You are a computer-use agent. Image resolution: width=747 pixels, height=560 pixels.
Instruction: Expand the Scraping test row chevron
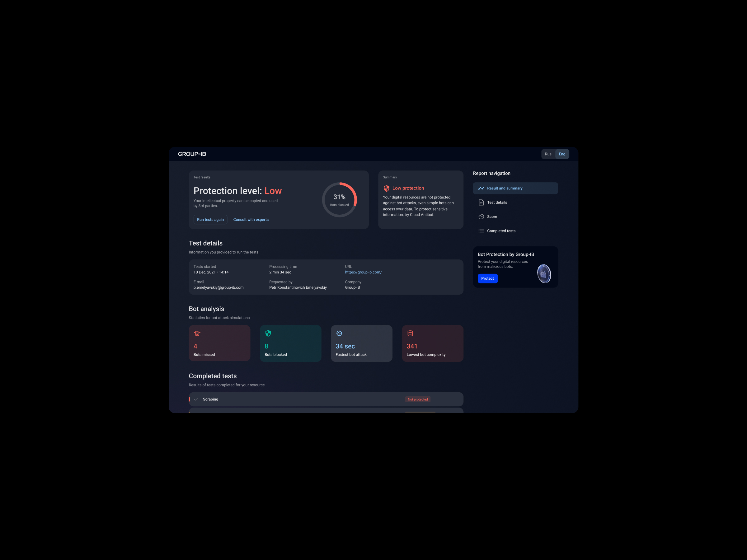coord(196,399)
